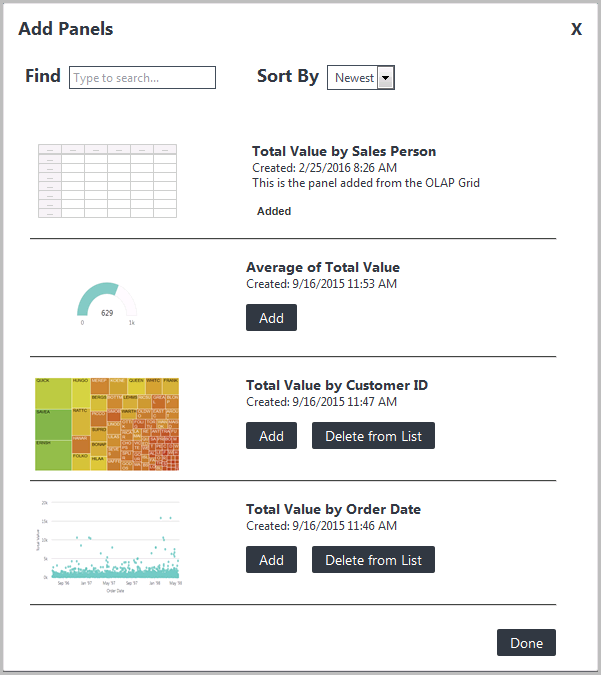Select the gauge chart thumbnail showing 629
The height and width of the screenshot is (689, 601).
pos(107,304)
